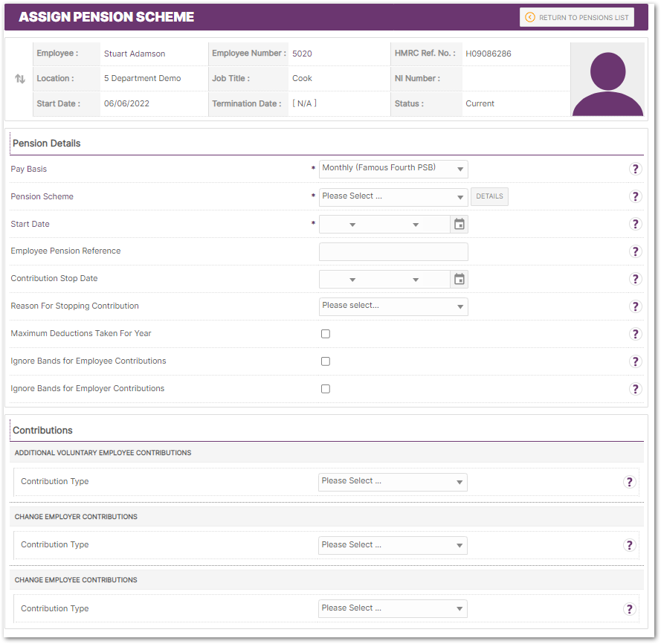This screenshot has height=644, width=661.
Task: Click the employee profile photo placeholder
Action: (607, 80)
